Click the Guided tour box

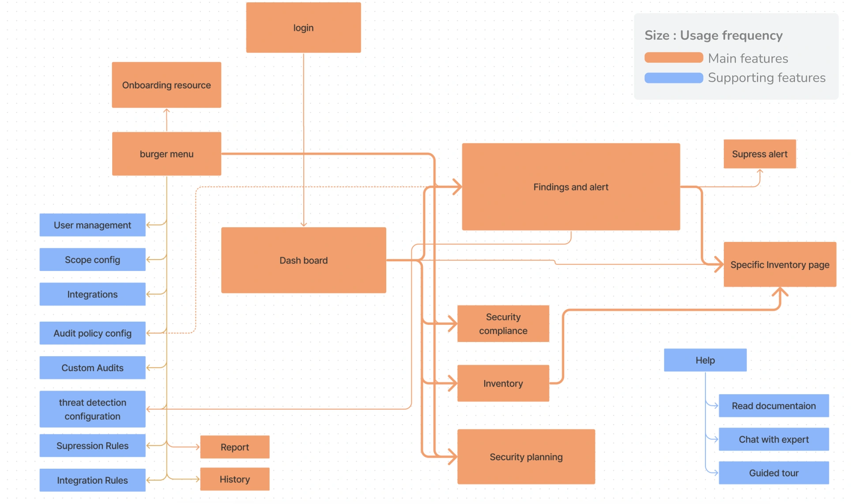774,473
